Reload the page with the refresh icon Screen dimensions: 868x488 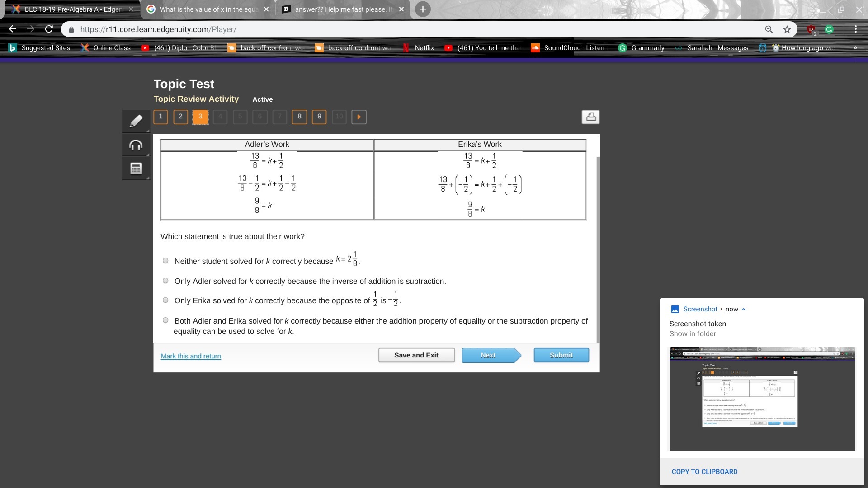coord(49,29)
